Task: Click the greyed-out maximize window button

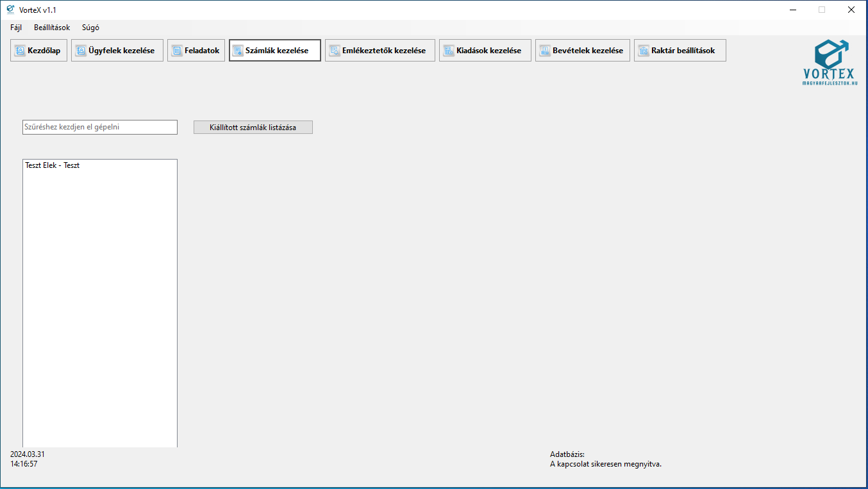Action: click(822, 10)
